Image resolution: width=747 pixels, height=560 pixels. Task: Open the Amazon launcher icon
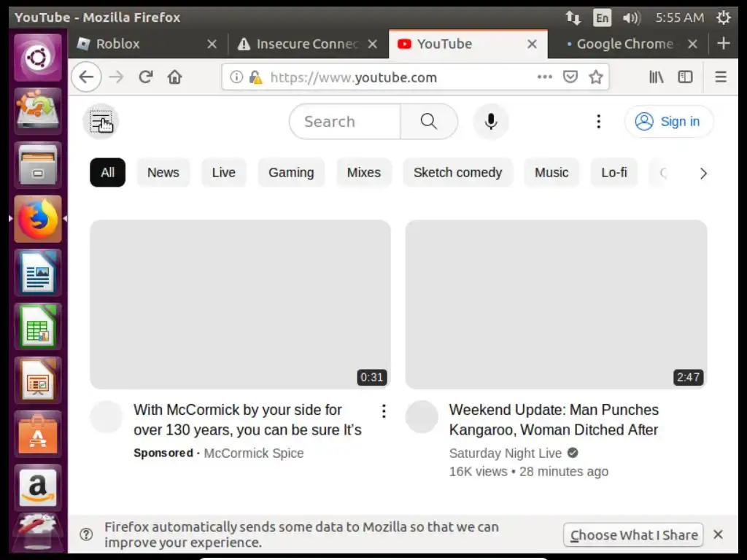point(38,488)
